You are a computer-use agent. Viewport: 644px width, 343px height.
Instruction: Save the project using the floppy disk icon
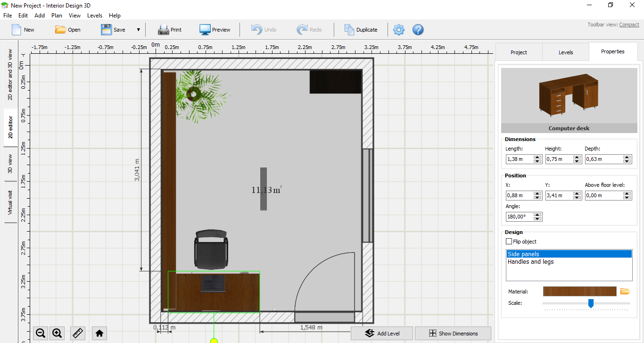tap(106, 30)
